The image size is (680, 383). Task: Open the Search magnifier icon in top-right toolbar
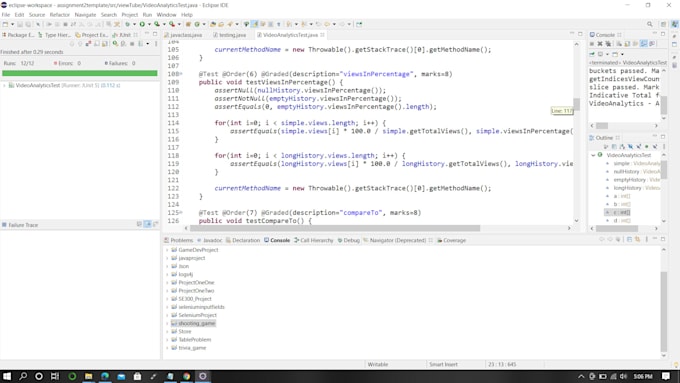[x=650, y=24]
